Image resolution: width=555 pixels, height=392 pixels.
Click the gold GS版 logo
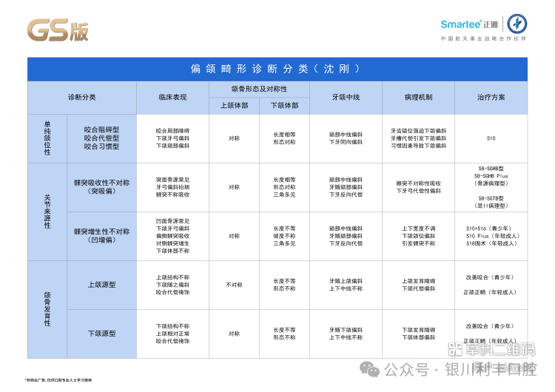(58, 30)
